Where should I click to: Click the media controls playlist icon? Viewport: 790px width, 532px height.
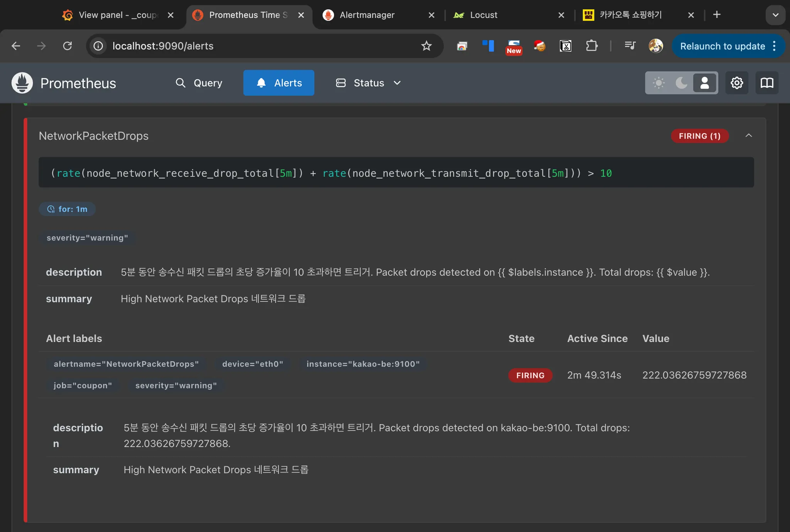[630, 46]
